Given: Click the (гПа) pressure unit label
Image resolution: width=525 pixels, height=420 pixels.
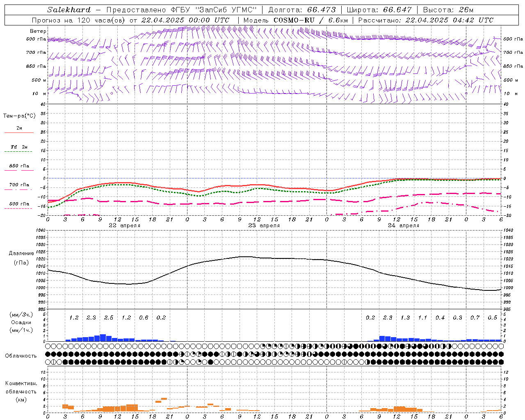Looking at the screenshot, I should tap(21, 263).
